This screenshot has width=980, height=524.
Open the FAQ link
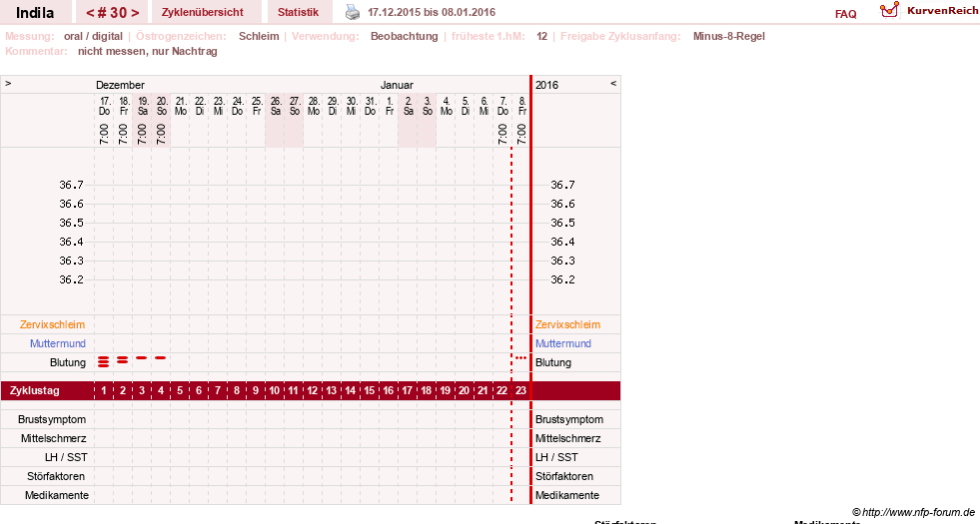[x=845, y=14]
